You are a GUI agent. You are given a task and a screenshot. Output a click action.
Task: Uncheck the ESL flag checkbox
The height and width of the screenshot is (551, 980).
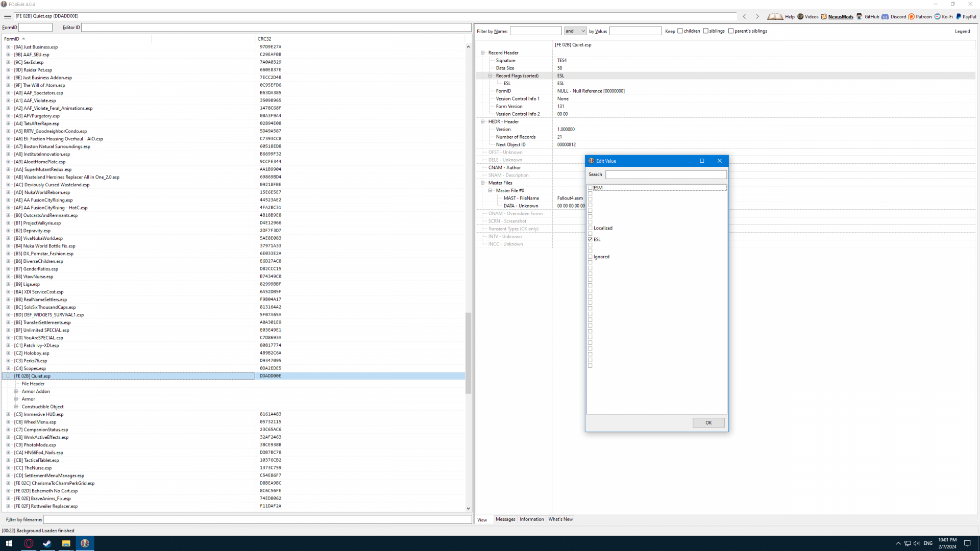coord(591,239)
